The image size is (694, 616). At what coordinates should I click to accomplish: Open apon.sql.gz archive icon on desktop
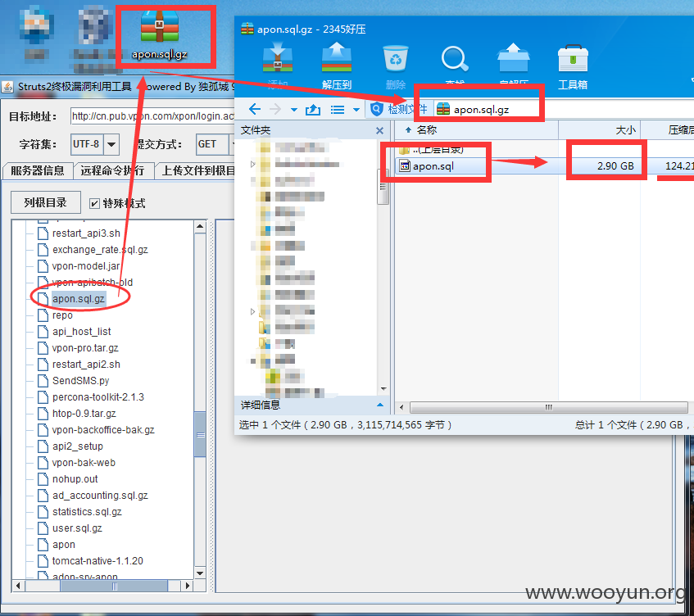coord(159,34)
